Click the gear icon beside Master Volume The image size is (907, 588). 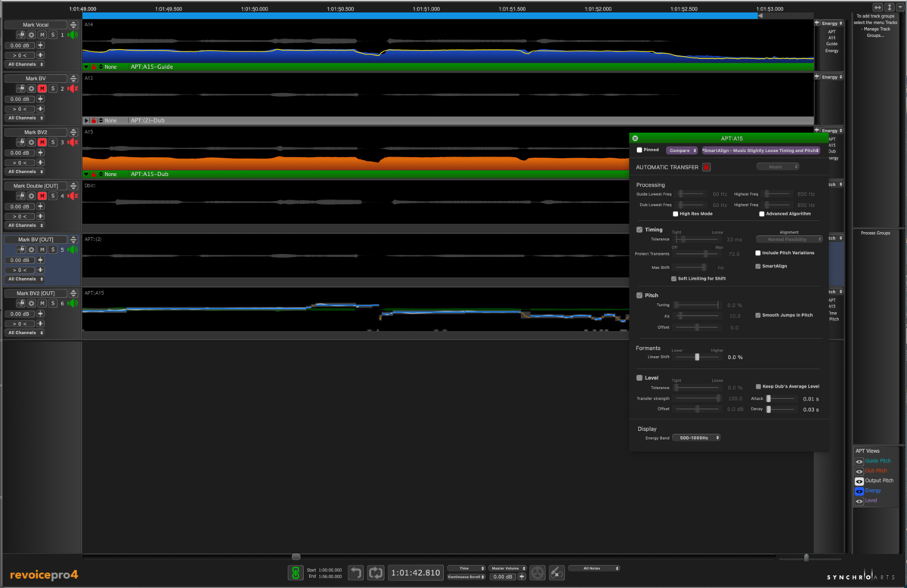[x=537, y=572]
